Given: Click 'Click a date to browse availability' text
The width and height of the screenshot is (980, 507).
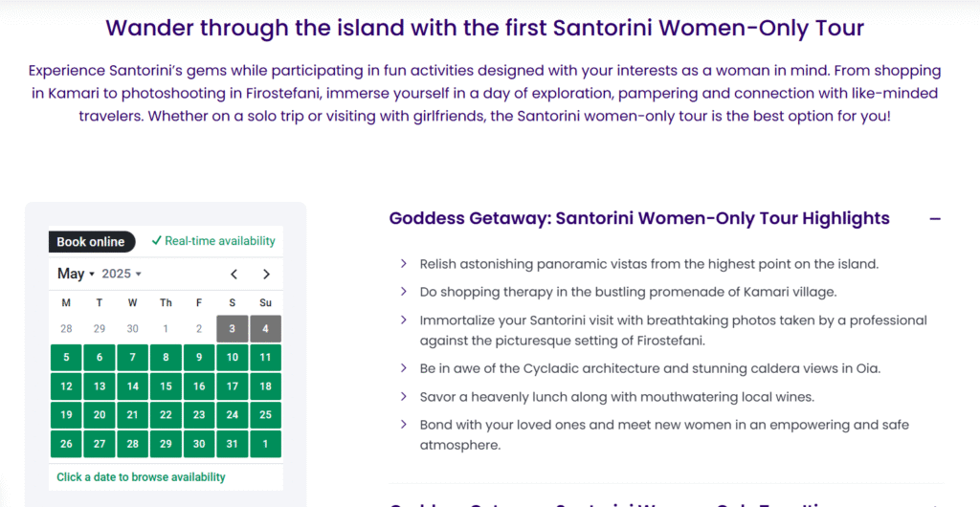Looking at the screenshot, I should (141, 477).
